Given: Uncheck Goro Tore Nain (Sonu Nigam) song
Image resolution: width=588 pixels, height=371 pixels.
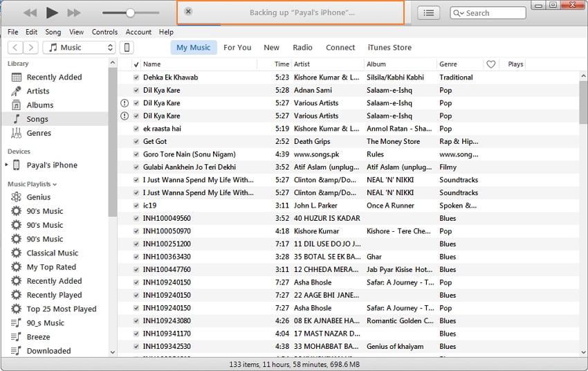Looking at the screenshot, I should coord(136,154).
